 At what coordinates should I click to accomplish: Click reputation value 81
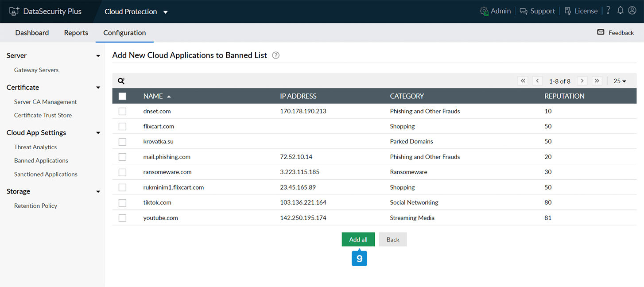(548, 218)
